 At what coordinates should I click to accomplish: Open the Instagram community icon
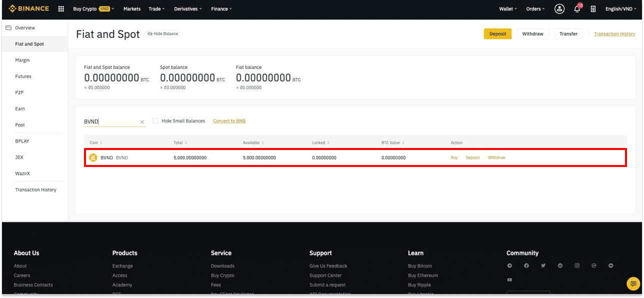pyautogui.click(x=577, y=266)
